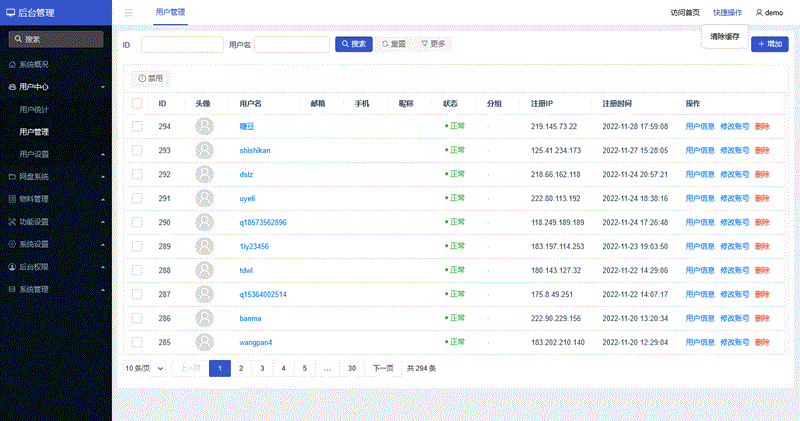This screenshot has height=421, width=800.
Task: Check the checkbox for user ID 294
Action: (137, 126)
